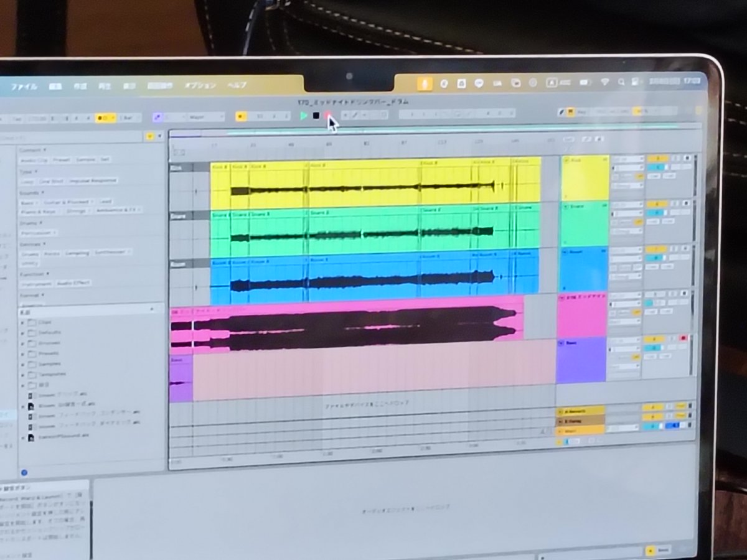Open the ヘルプ menu
The width and height of the screenshot is (747, 560).
pos(237,85)
